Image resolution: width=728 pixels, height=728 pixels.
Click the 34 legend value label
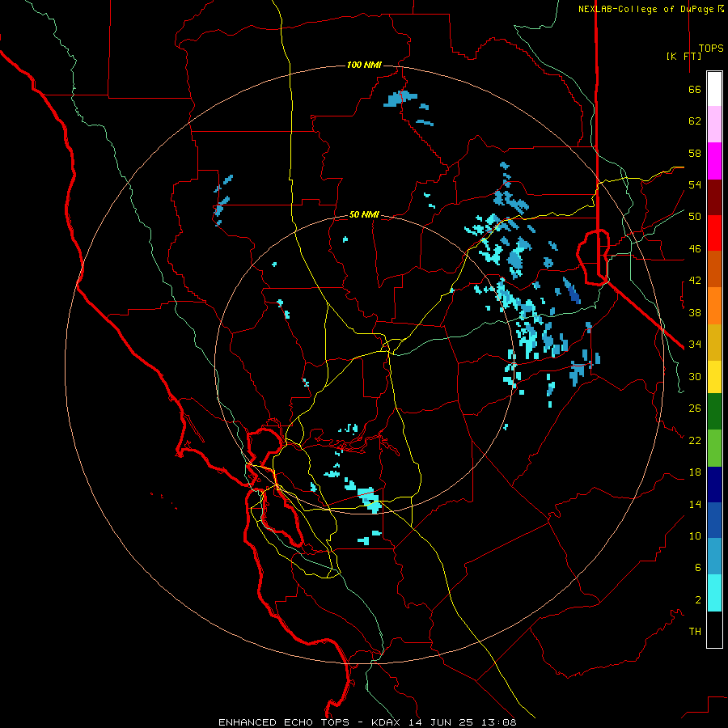click(x=695, y=344)
